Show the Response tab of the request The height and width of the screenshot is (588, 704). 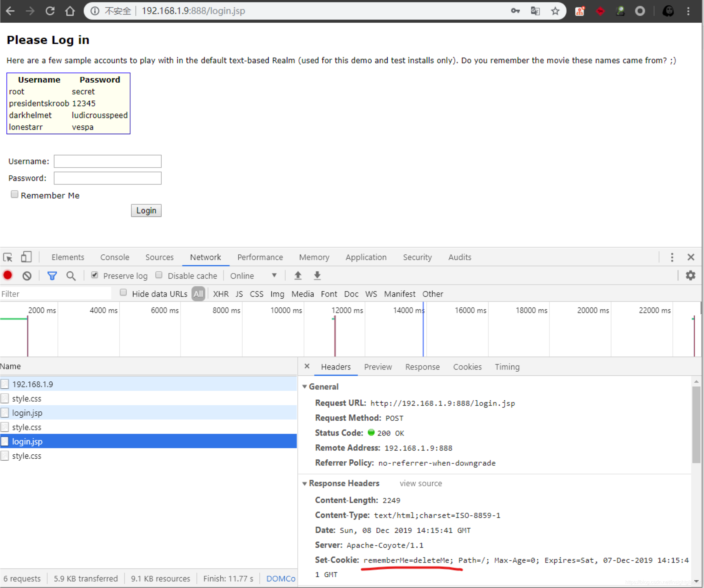422,367
